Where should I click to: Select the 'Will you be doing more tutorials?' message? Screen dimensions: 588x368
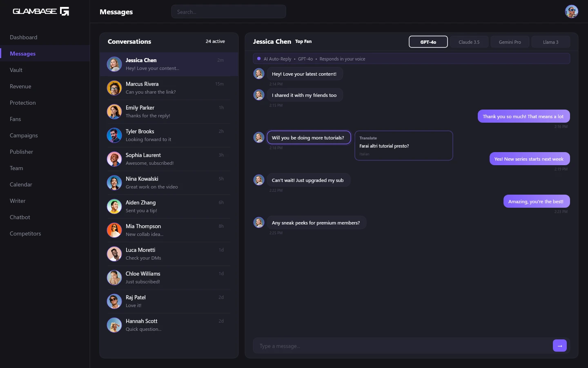point(308,138)
